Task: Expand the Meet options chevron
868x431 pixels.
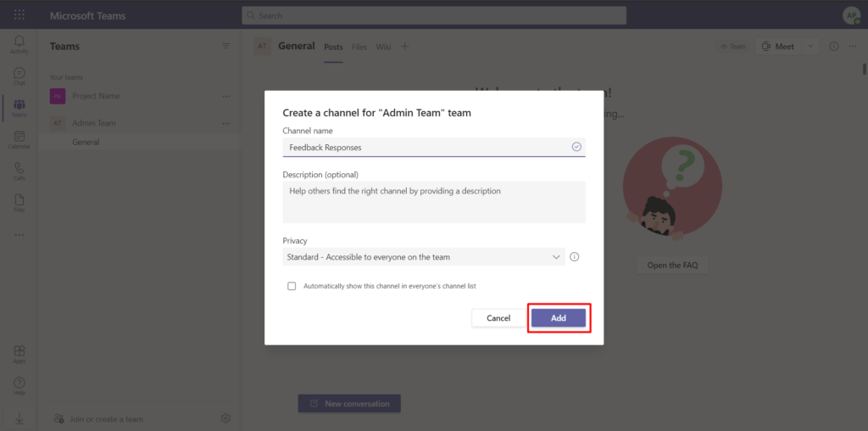Action: pos(811,47)
